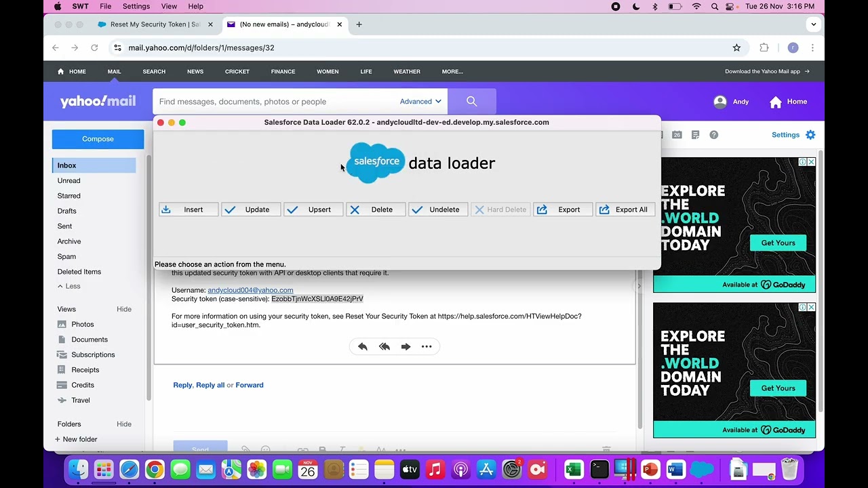Image resolution: width=868 pixels, height=488 pixels.
Task: Open the Yahoo Mail calendar icon
Action: [x=677, y=135]
